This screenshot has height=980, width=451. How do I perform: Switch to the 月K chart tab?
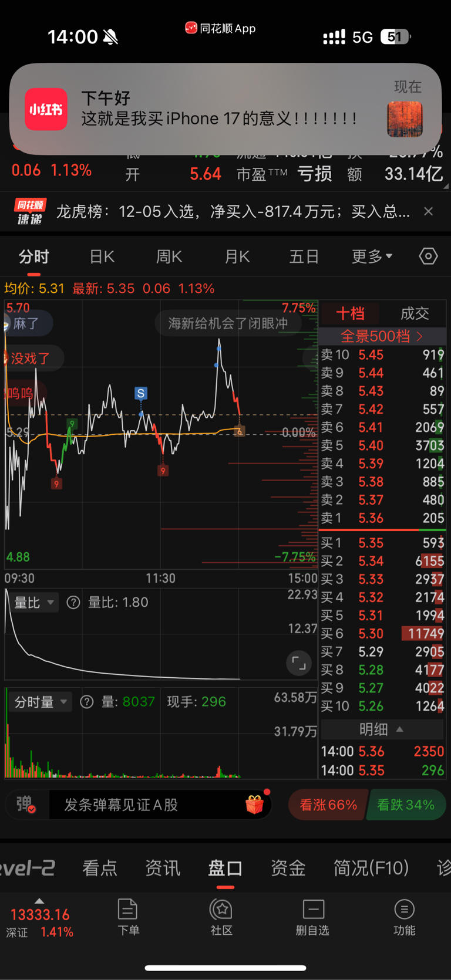237,257
